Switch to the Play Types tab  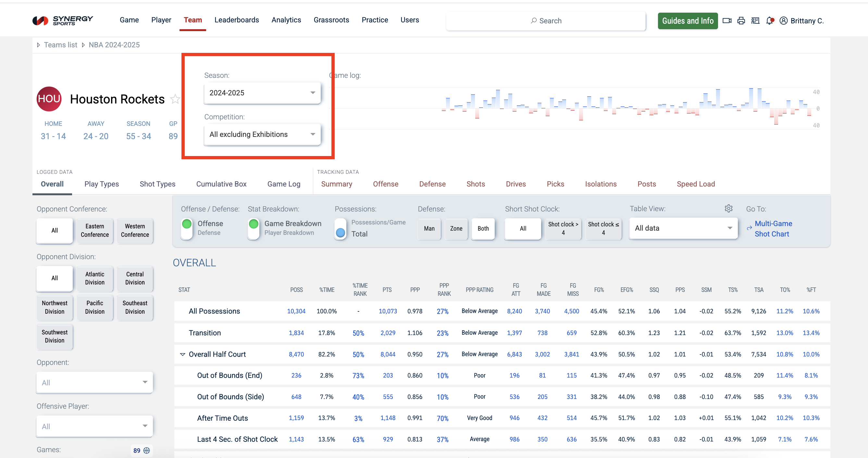(x=101, y=184)
